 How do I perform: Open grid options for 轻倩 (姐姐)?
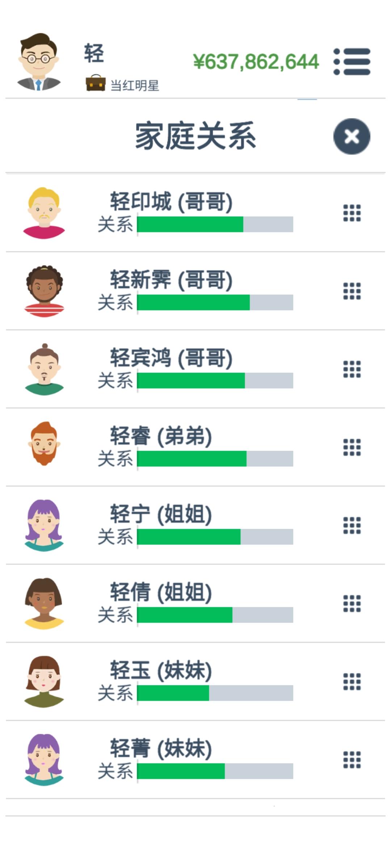click(352, 604)
